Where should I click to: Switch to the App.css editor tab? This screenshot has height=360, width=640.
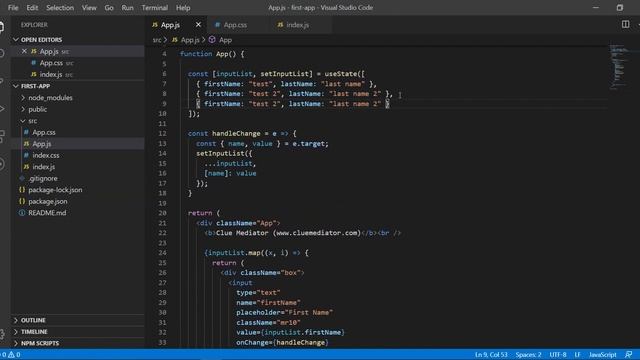235,25
